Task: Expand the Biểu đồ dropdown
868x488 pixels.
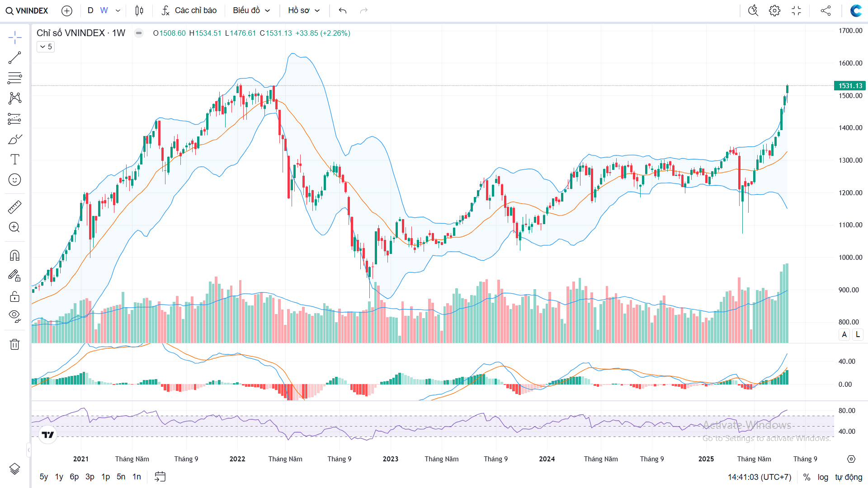Action: (251, 10)
